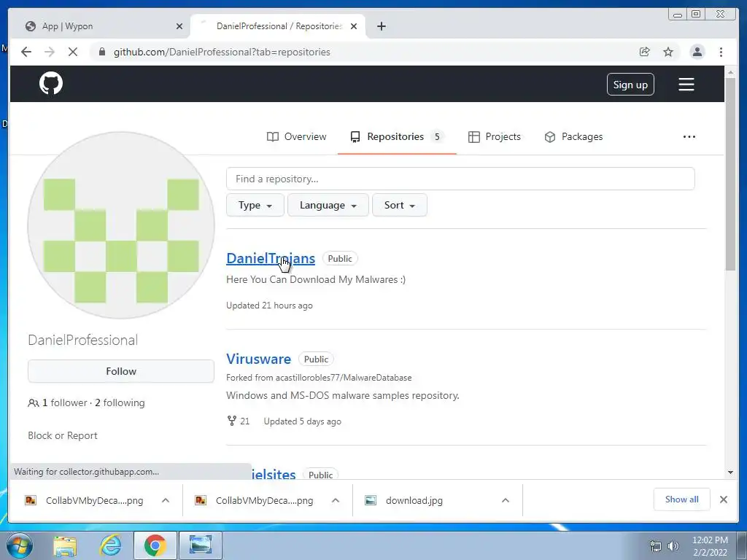This screenshot has width=747, height=560.
Task: Open forked source acastillorobles77/MalwareDatabase
Action: 343,378
